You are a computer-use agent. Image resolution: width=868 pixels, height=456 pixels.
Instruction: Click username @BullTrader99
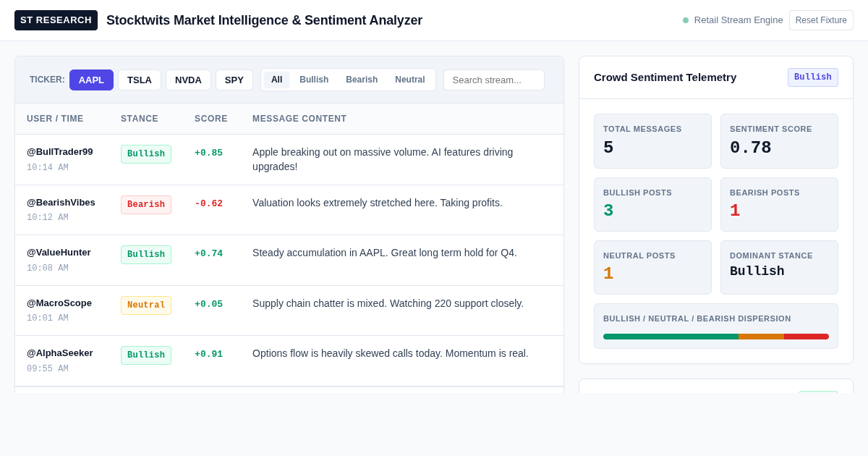coord(60,152)
